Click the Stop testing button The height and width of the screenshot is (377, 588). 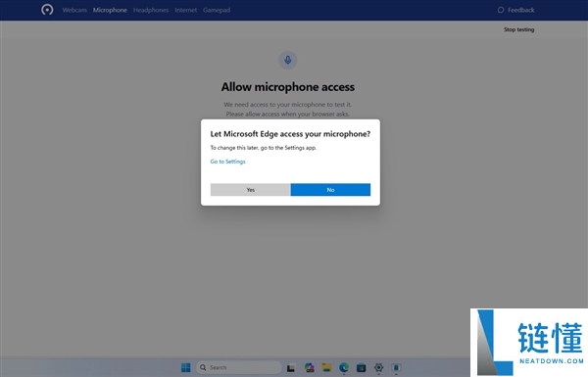click(519, 29)
